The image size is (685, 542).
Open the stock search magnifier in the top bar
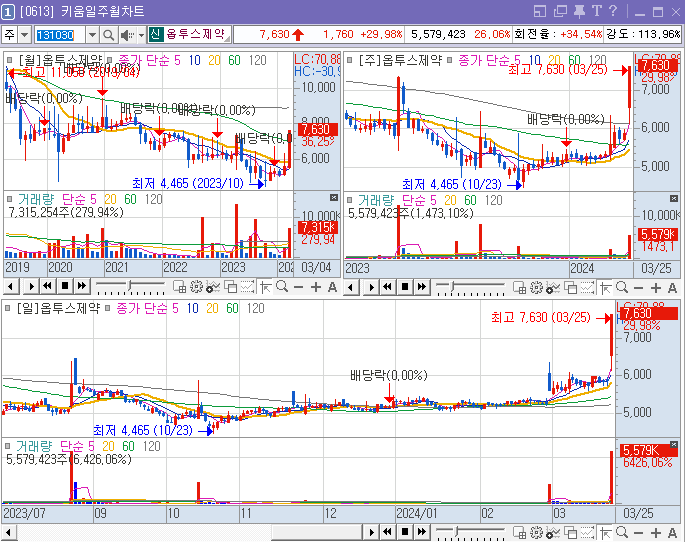[x=108, y=35]
